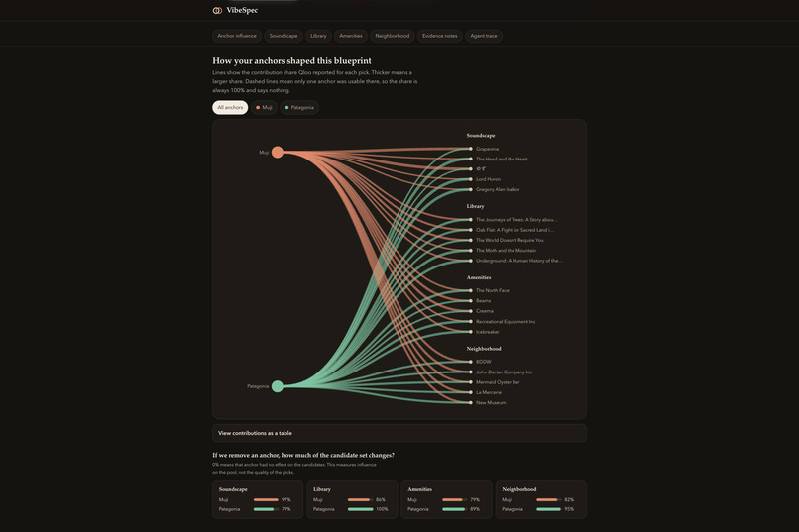
Task: Jump to the Soundscape section tab
Action: coord(284,36)
